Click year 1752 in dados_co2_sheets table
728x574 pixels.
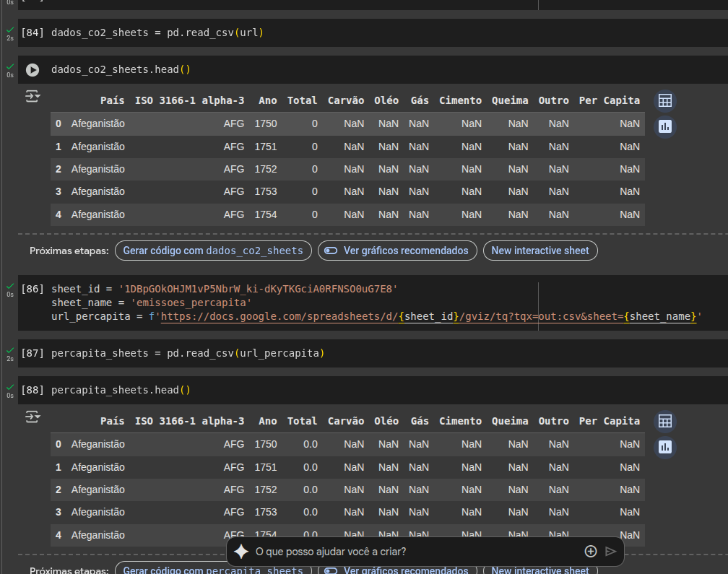266,169
